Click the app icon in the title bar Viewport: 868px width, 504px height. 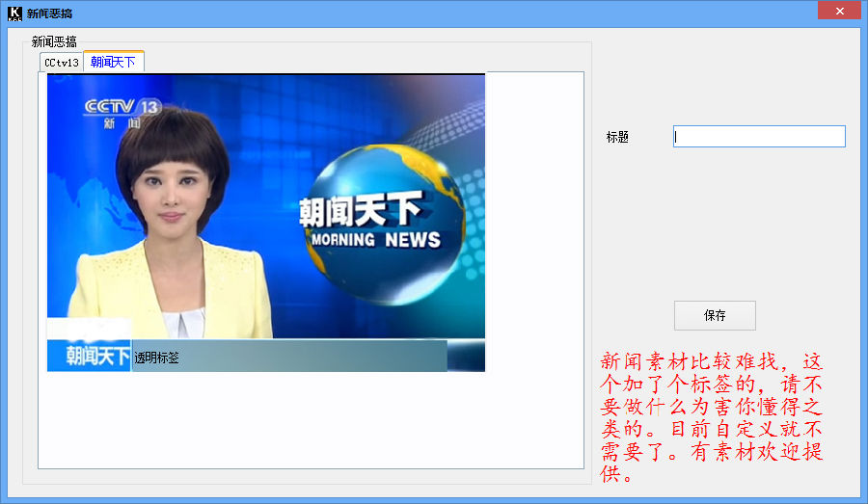14,13
